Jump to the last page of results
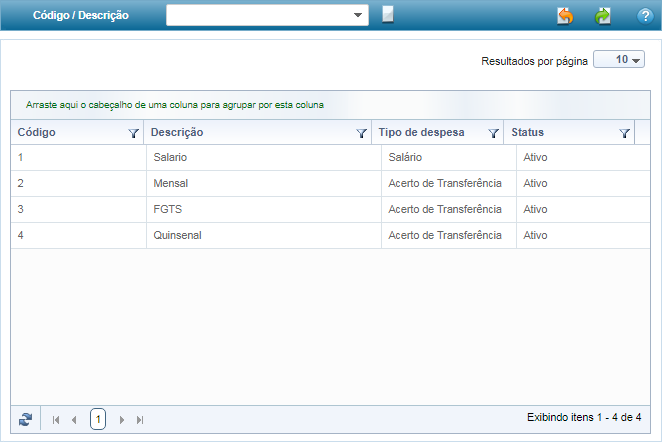Screen dimensions: 662x442 pyautogui.click(x=140, y=420)
